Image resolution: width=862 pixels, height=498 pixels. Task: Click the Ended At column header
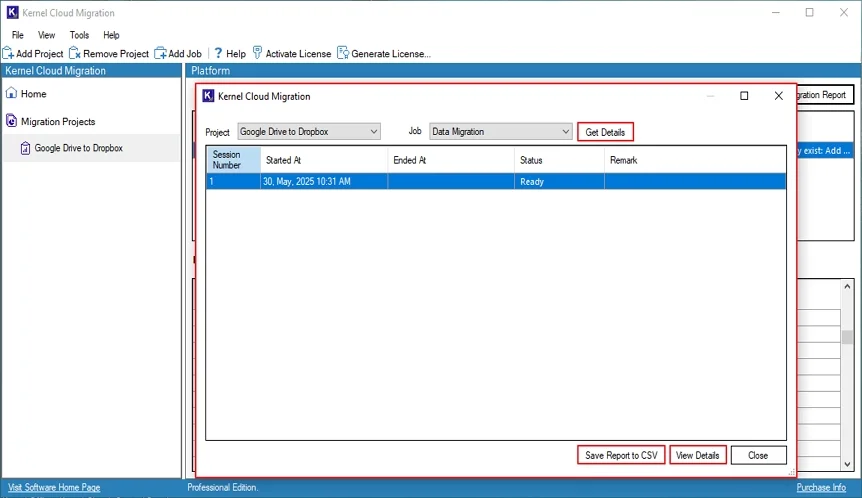coord(451,160)
